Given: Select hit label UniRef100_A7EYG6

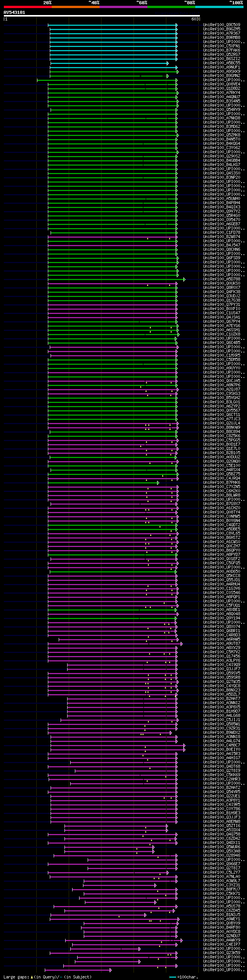Looking at the screenshot, I should click(x=222, y=326).
